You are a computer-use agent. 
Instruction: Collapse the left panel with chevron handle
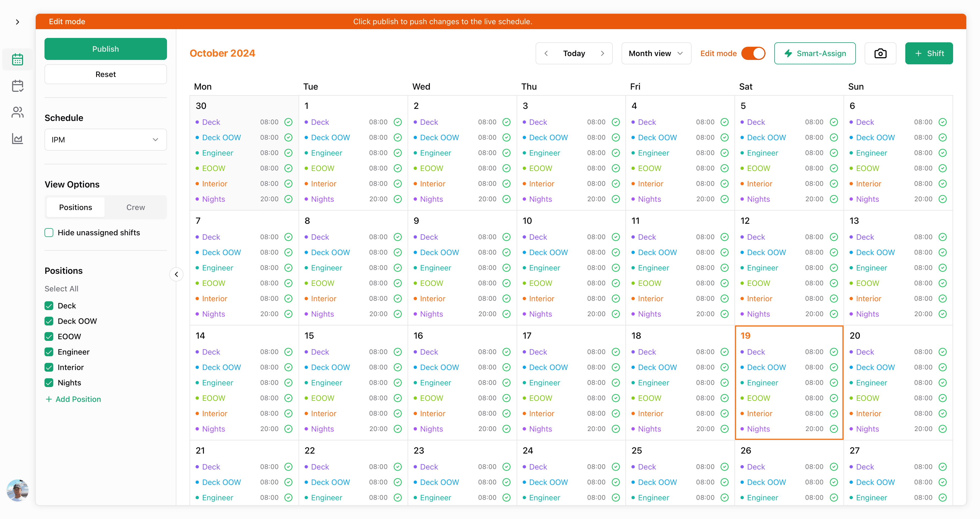click(176, 275)
